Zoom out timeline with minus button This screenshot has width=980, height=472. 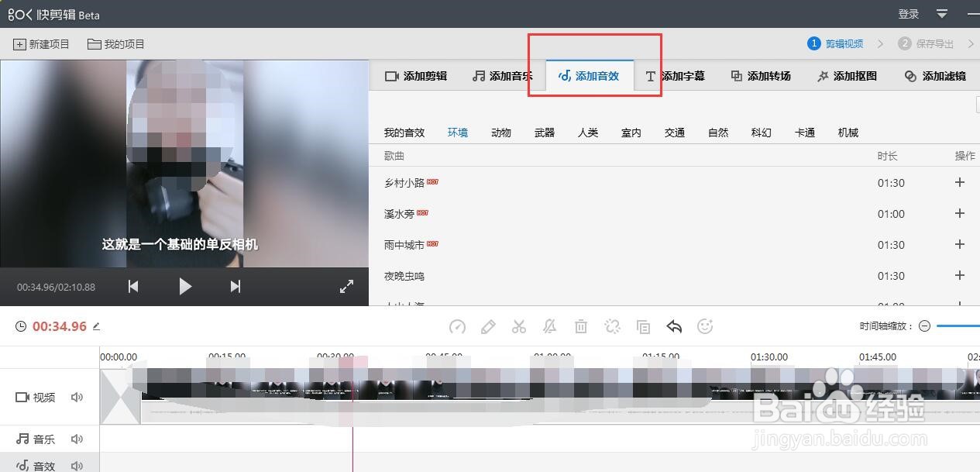924,326
